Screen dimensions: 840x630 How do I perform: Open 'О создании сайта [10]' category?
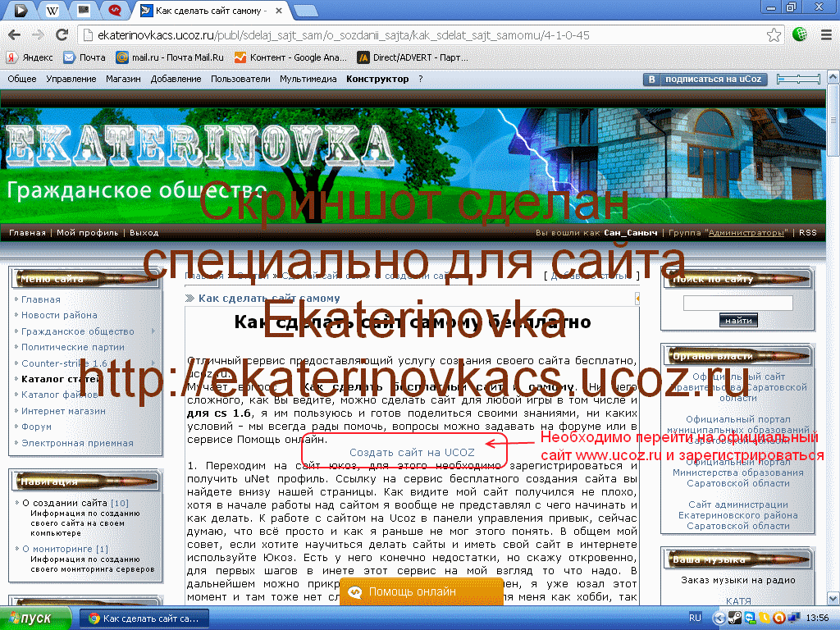tap(75, 503)
